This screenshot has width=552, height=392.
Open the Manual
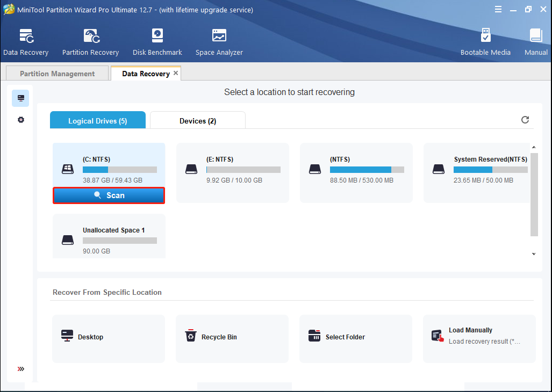pyautogui.click(x=536, y=42)
